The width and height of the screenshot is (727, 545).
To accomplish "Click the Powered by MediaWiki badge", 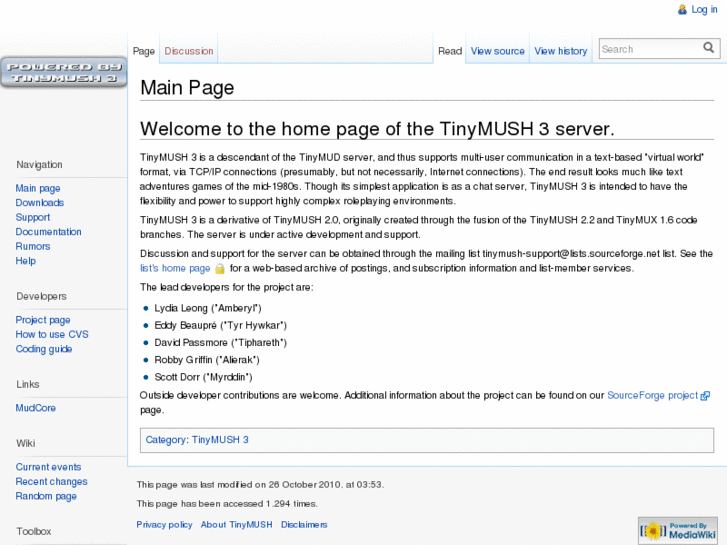I will [678, 531].
